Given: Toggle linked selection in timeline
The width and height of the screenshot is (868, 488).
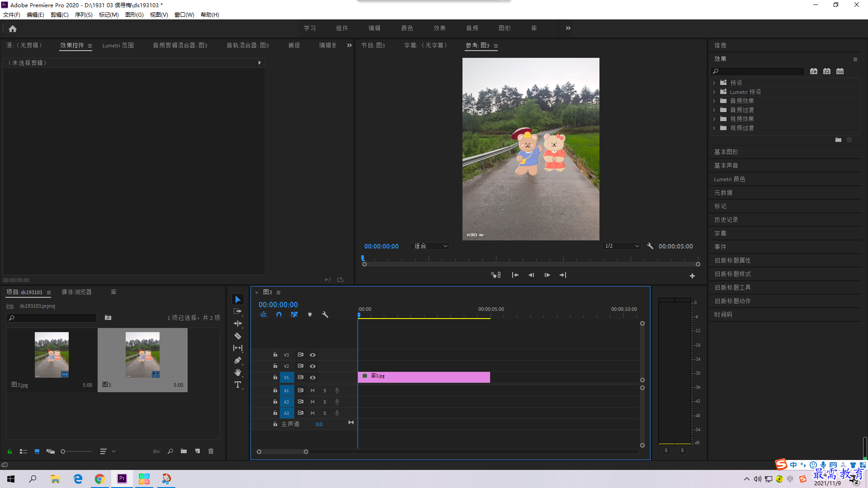Looking at the screenshot, I should pyautogui.click(x=294, y=314).
